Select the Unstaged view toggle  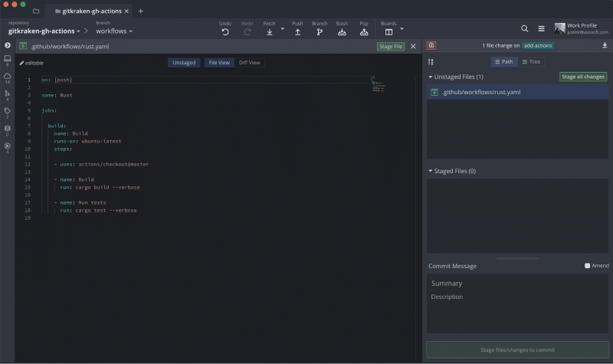pos(184,63)
